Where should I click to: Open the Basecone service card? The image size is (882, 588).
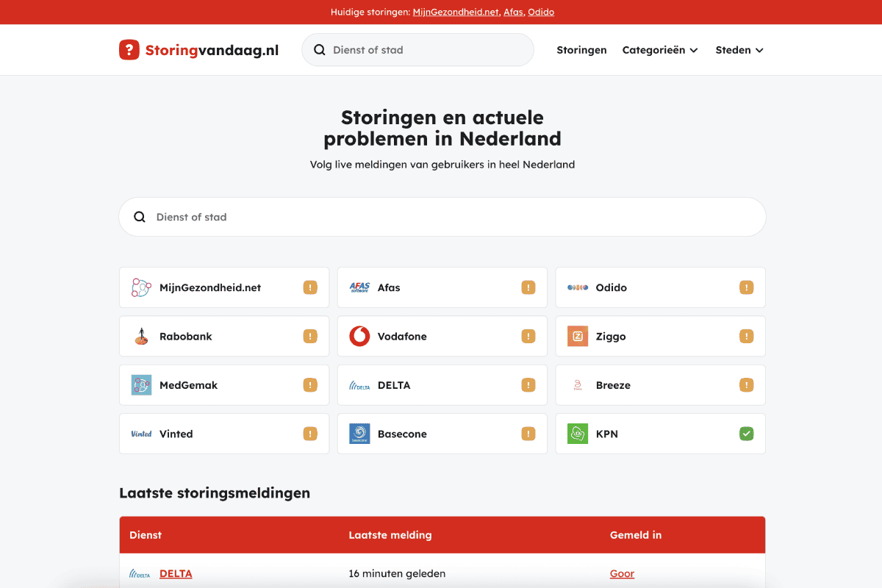[442, 434]
